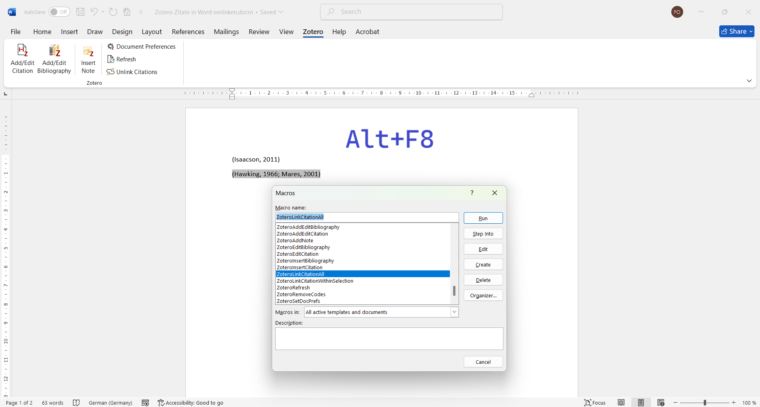The height and width of the screenshot is (407, 760).
Task: Open the Insert tab
Action: (69, 31)
